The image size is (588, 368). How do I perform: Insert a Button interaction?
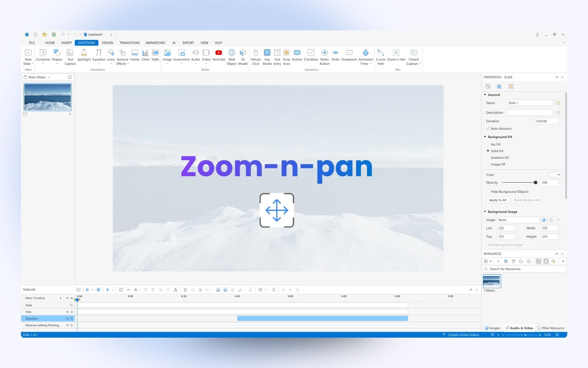(297, 55)
